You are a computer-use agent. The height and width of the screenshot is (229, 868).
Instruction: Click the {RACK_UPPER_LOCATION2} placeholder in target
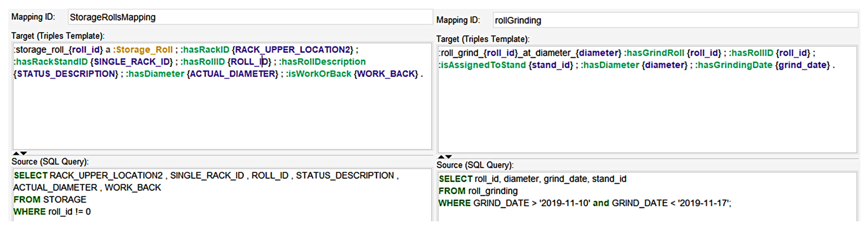292,50
